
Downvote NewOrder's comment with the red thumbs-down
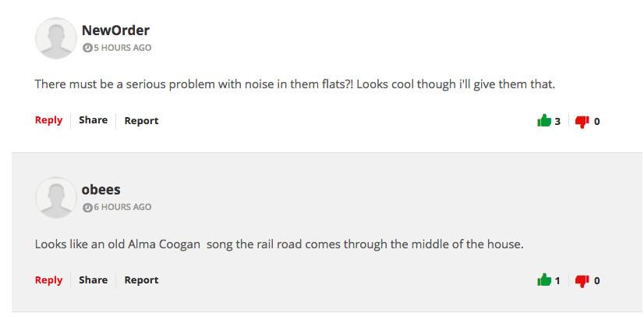(x=582, y=121)
